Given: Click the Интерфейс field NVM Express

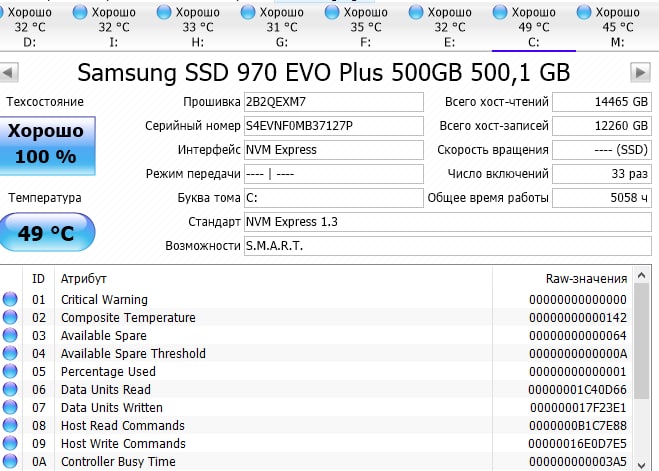Looking at the screenshot, I should click(x=334, y=150).
